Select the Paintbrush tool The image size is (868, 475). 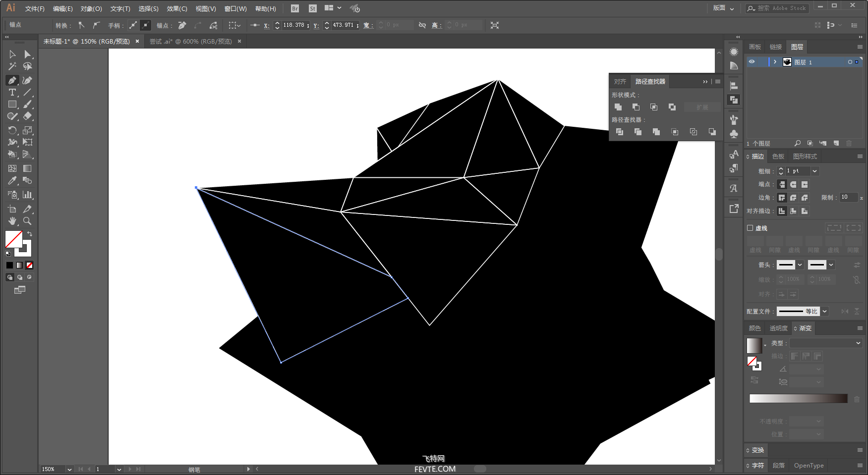[x=28, y=105]
